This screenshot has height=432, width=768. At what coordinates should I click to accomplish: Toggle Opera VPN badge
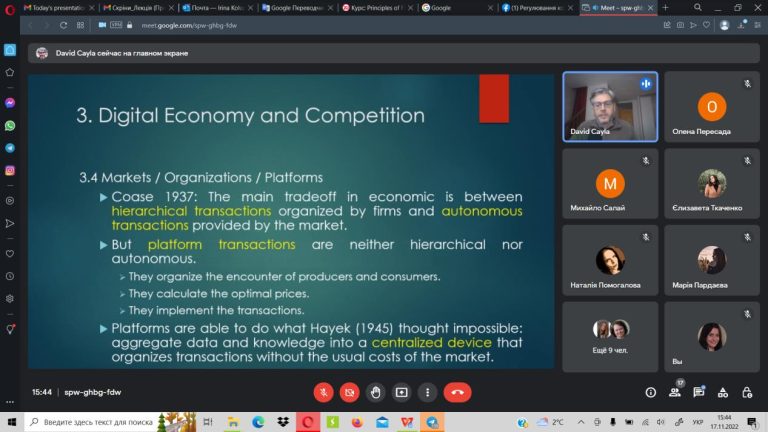[x=116, y=25]
